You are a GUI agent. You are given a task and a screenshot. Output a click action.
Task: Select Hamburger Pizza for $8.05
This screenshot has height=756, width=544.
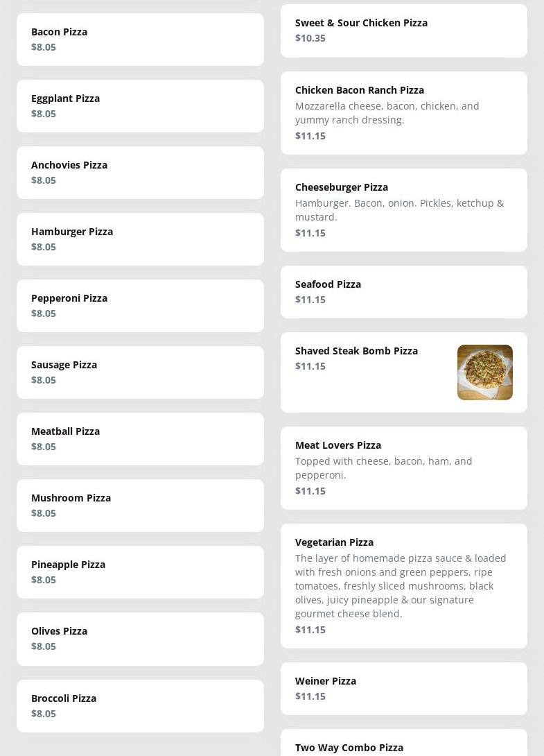[x=140, y=239]
